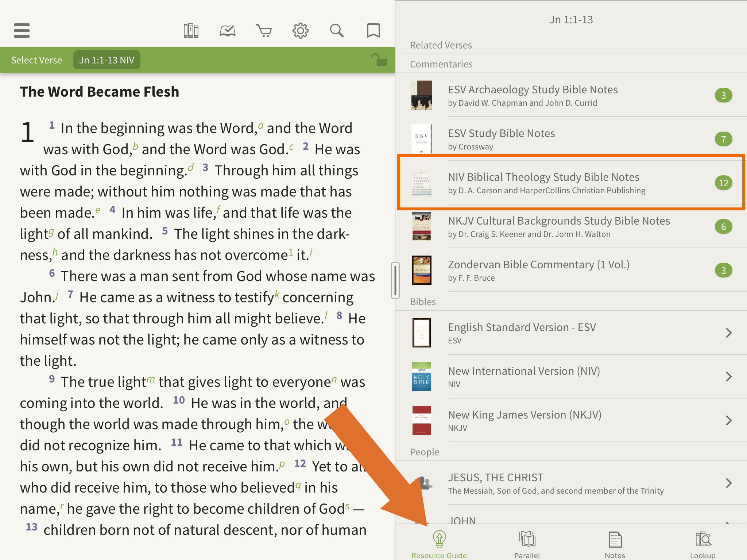Open the library books icon
Viewport: 747px width, 560px height.
pyautogui.click(x=191, y=31)
